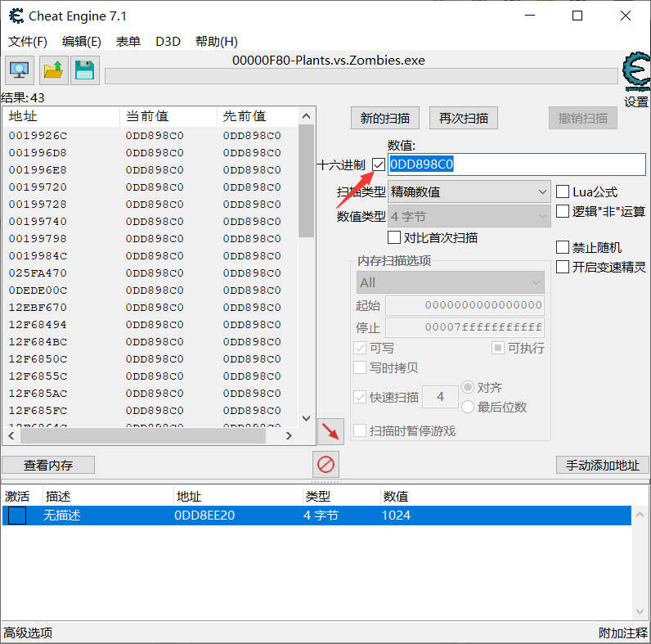Click the save floppy disk icon
This screenshot has width=651, height=644.
[85, 70]
